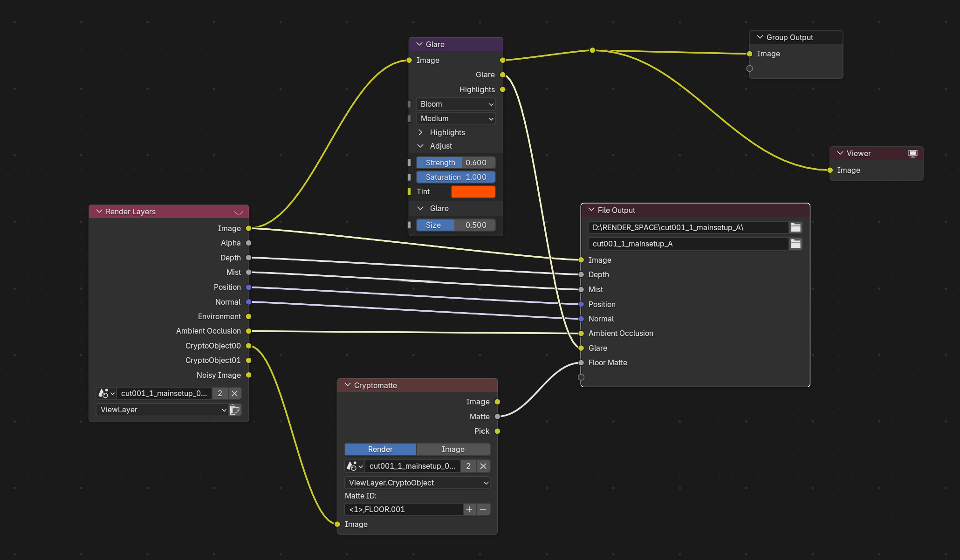Select Render source in Cryptomatte node
Screen dimensions: 960x560
pyautogui.click(x=380, y=449)
